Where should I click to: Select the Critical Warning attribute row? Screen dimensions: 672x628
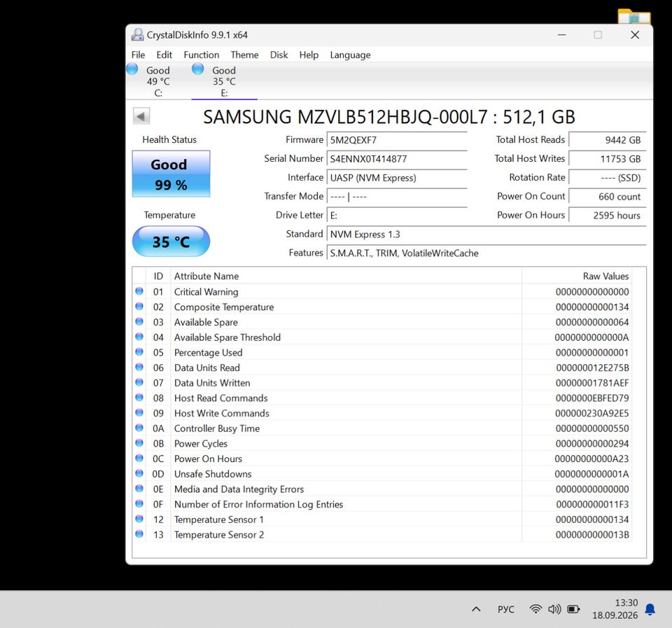382,292
